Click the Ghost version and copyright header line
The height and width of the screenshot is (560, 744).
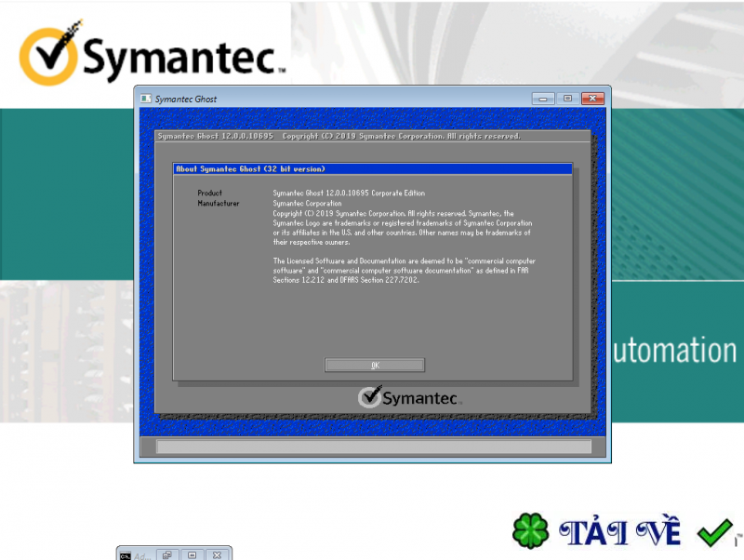click(x=339, y=136)
